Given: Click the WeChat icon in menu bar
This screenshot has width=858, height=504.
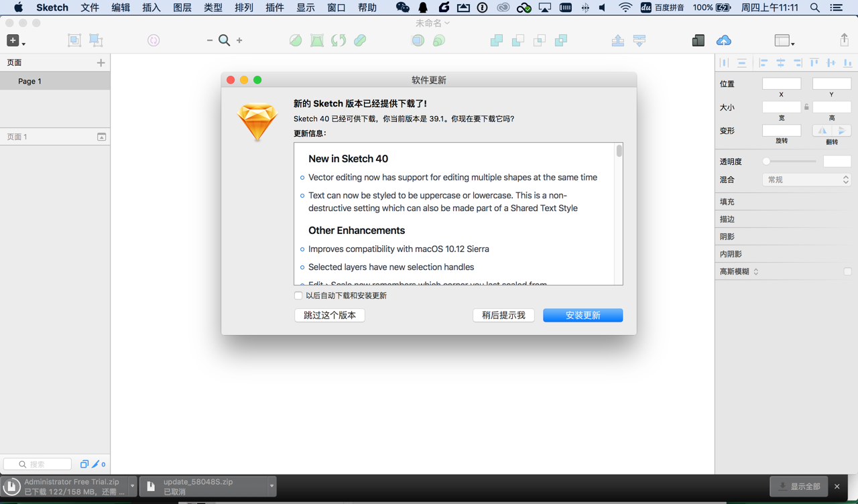Looking at the screenshot, I should click(402, 7).
